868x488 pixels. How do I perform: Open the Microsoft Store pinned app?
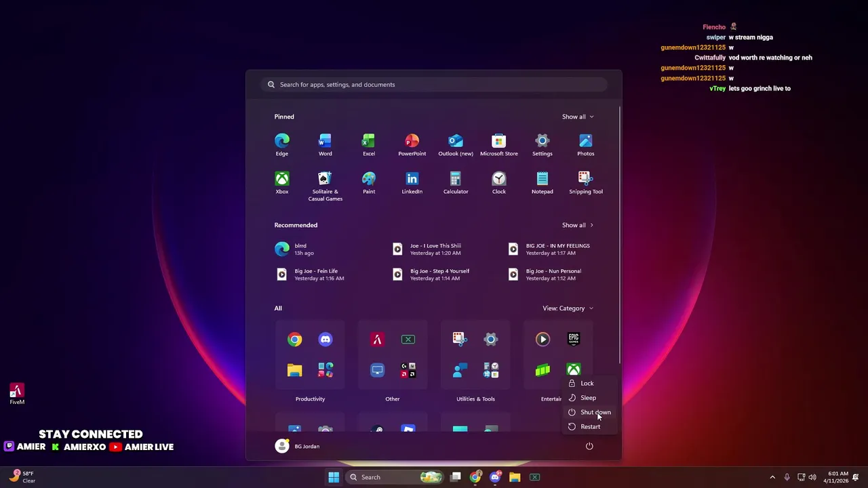pyautogui.click(x=499, y=144)
